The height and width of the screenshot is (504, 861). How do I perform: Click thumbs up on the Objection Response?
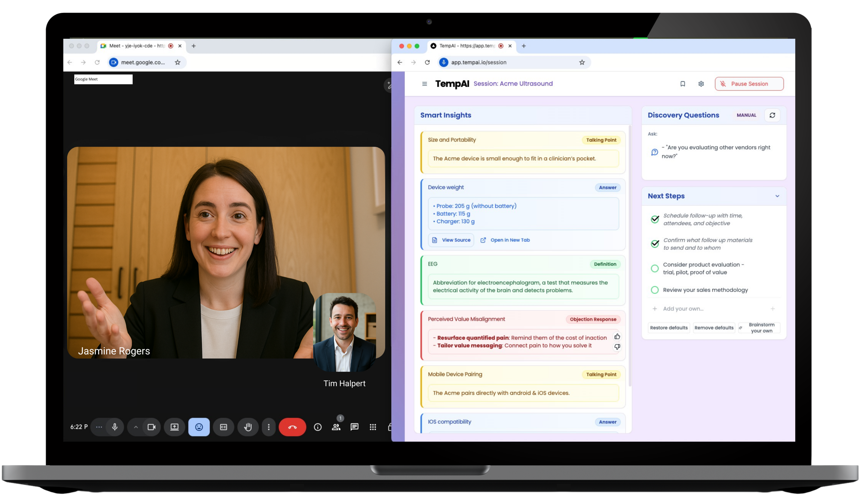(617, 336)
